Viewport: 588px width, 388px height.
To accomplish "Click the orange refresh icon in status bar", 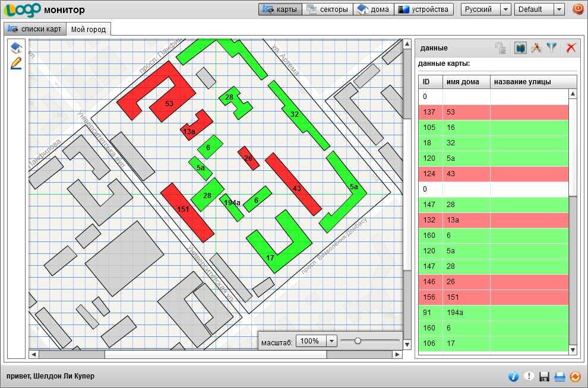I will point(575,376).
